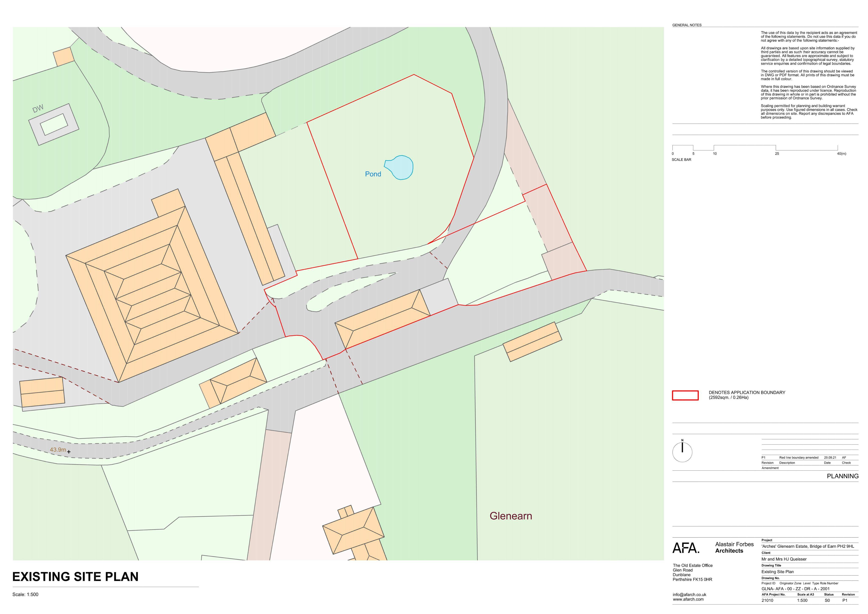The image size is (868, 614).
Task: Click the 'EXISTING SITE PLAN' title
Action: [x=75, y=576]
